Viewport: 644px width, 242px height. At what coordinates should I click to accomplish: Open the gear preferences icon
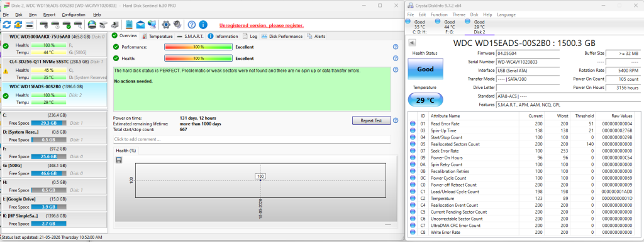click(166, 25)
